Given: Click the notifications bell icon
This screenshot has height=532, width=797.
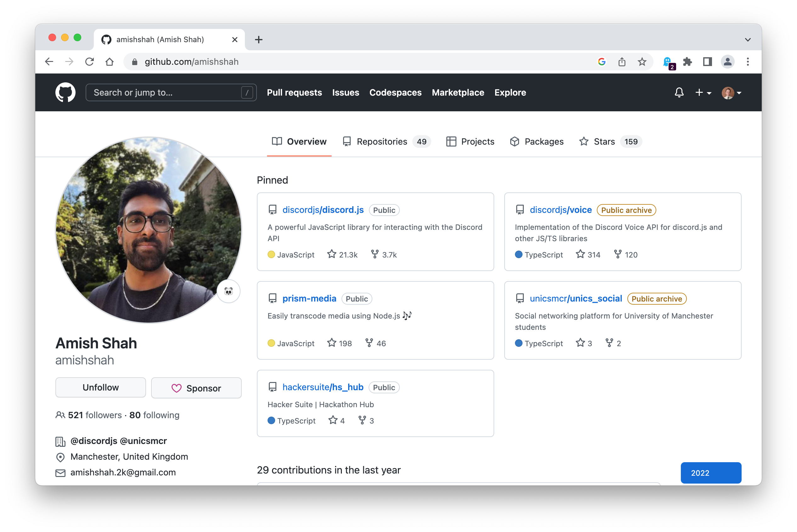Looking at the screenshot, I should (679, 92).
